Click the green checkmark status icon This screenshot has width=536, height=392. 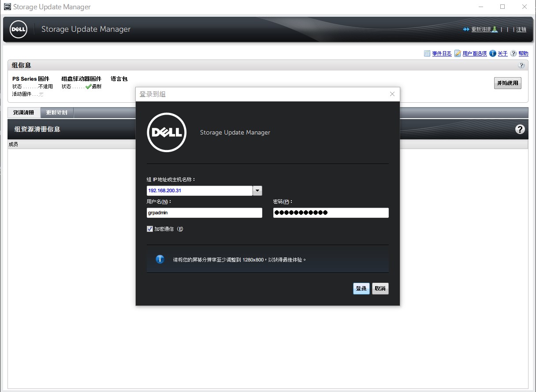click(x=88, y=86)
